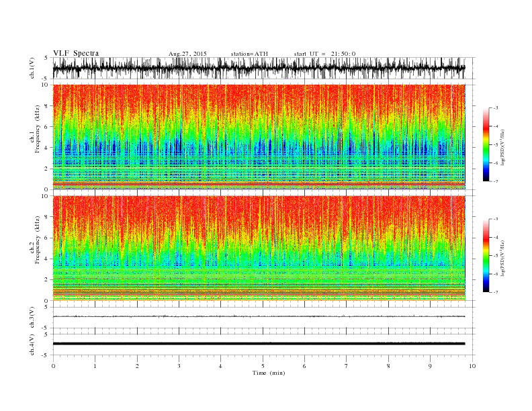Click the "Time (min)" axis label
Viewport: 532px width, 411px height.
pyautogui.click(x=269, y=373)
